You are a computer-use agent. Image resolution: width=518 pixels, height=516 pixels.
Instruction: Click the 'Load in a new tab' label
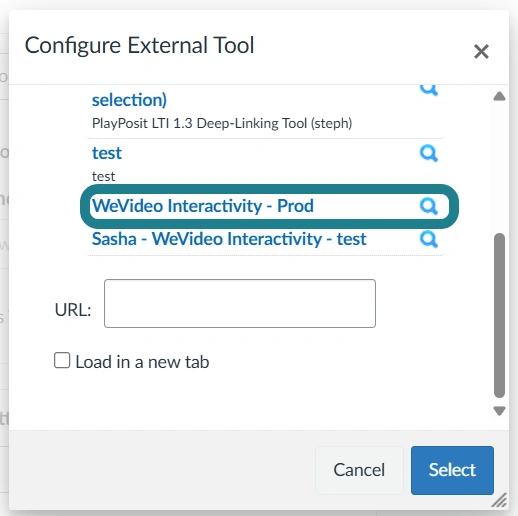142,362
